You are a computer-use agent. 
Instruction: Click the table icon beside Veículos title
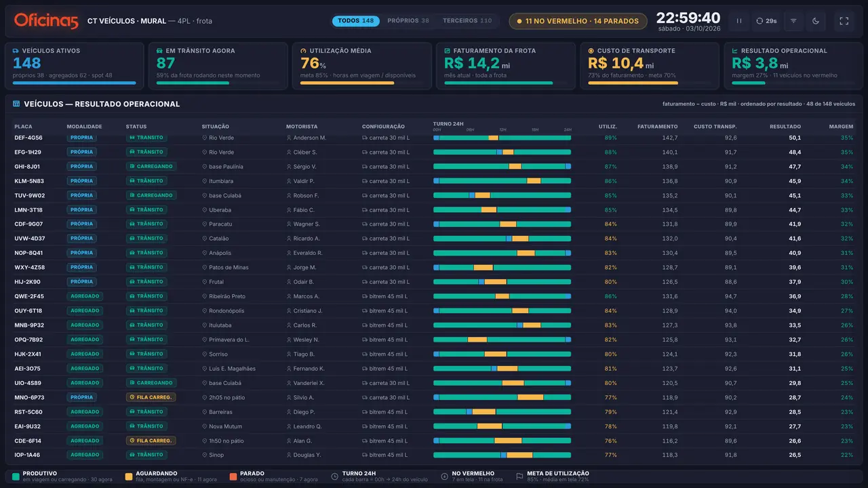[16, 104]
